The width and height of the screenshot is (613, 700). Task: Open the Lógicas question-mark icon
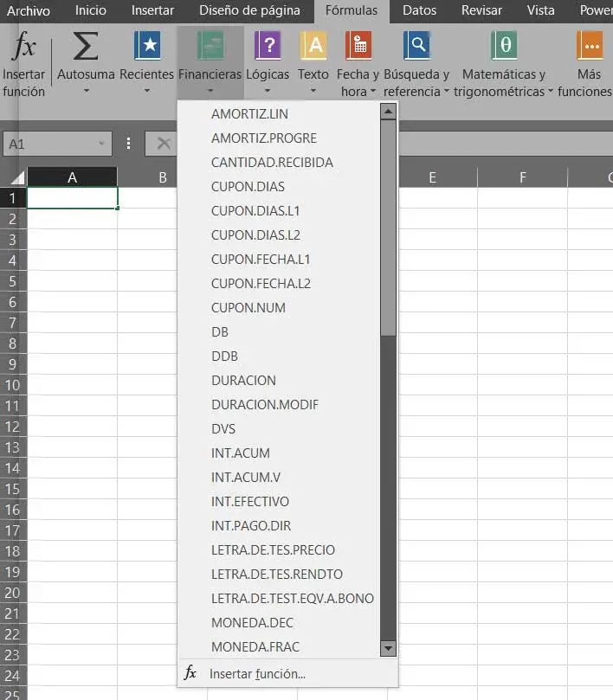coord(268,46)
